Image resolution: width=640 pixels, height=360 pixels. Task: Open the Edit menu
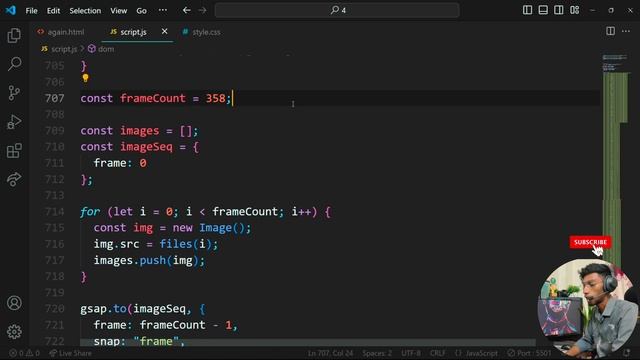[x=53, y=11]
